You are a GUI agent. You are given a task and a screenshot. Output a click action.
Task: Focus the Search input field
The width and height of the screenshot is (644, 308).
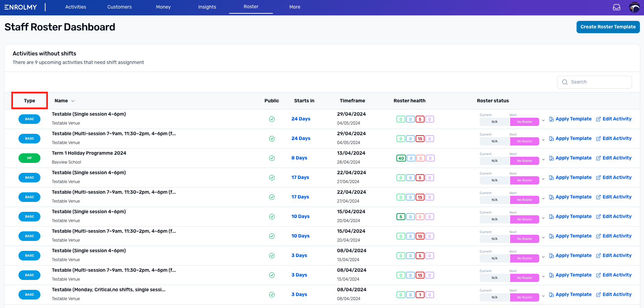coord(594,82)
